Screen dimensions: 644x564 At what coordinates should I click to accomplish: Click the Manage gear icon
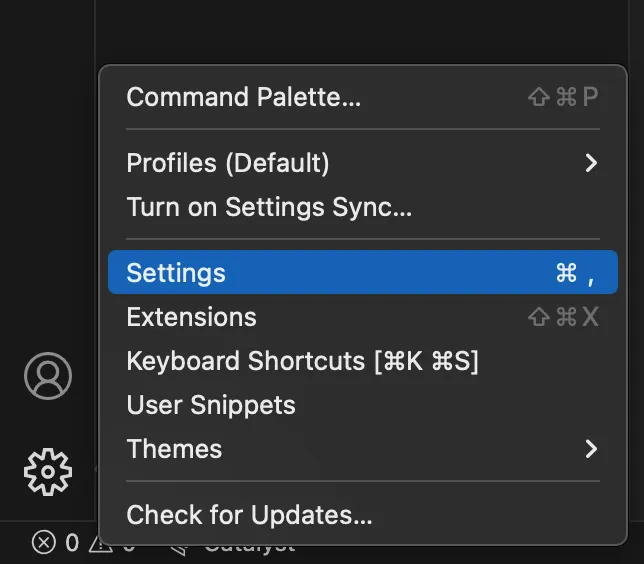[48, 472]
